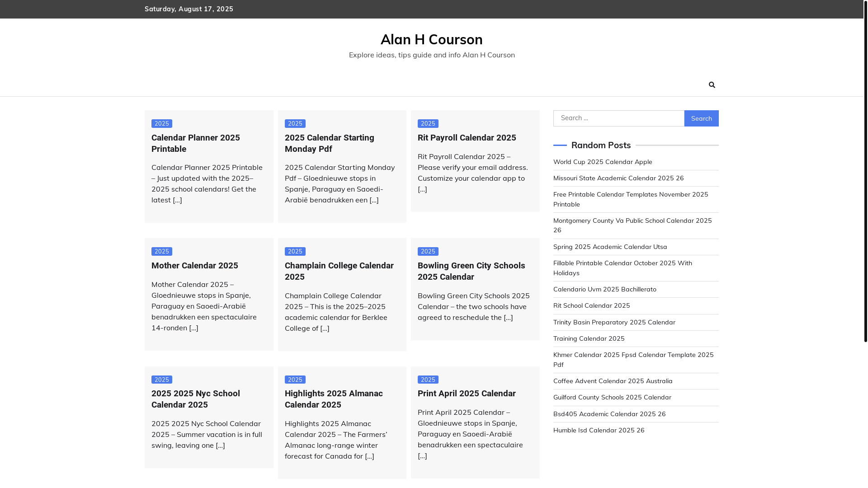The height and width of the screenshot is (488, 868).
Task: Open Calendario Uvm 2025 Bachillerato link
Action: click(605, 289)
